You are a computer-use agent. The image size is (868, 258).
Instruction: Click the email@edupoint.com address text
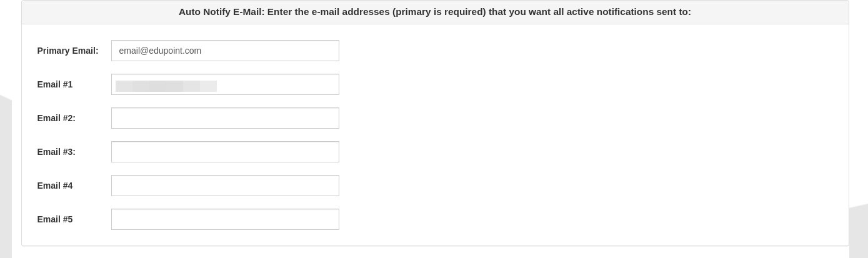coord(160,51)
